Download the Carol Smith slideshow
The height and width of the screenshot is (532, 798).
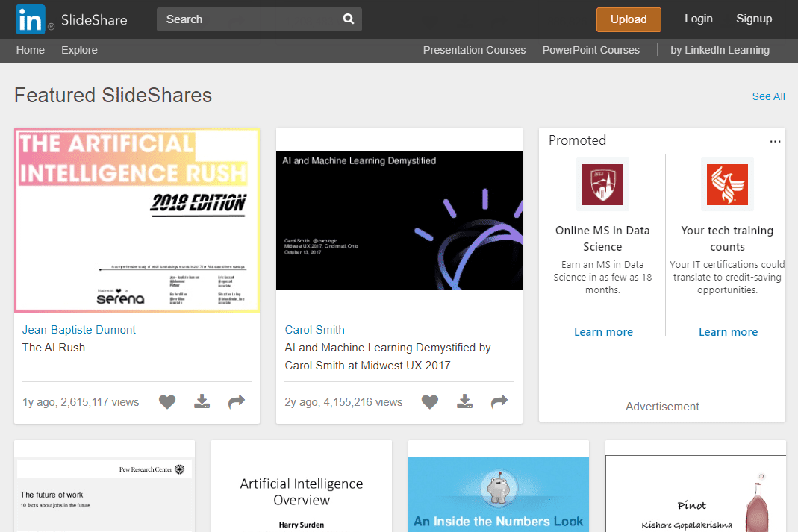[x=464, y=402]
